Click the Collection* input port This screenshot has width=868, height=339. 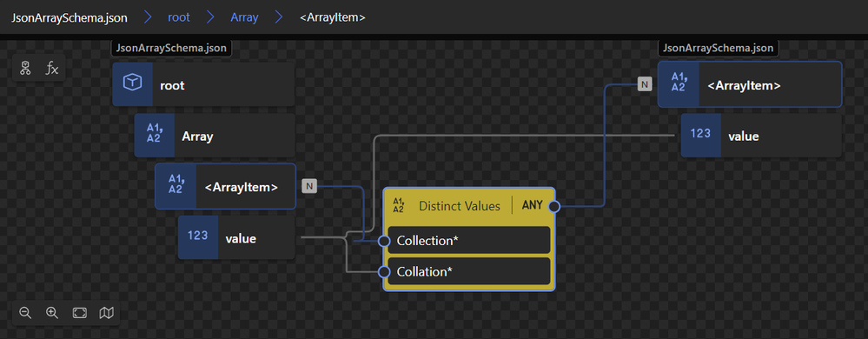pyautogui.click(x=385, y=241)
